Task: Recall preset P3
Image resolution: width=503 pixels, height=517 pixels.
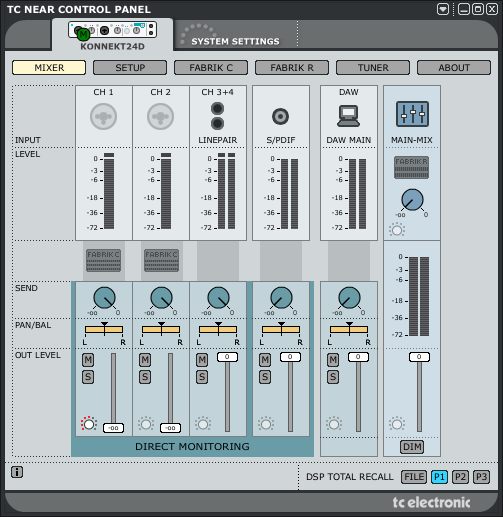Action: [481, 477]
